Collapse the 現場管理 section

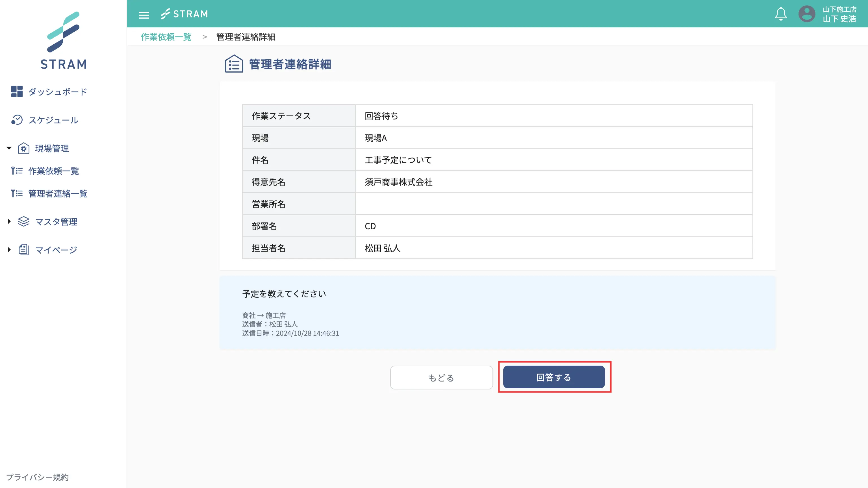pyautogui.click(x=8, y=148)
